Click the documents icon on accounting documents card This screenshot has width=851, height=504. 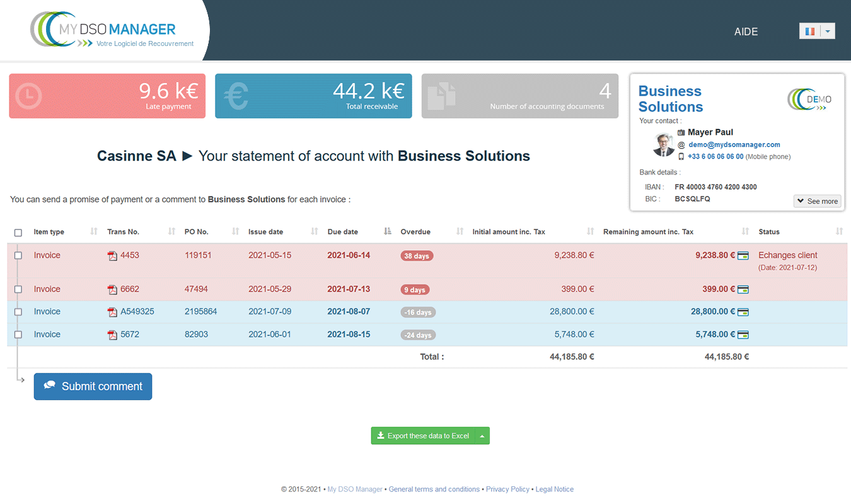coord(442,96)
